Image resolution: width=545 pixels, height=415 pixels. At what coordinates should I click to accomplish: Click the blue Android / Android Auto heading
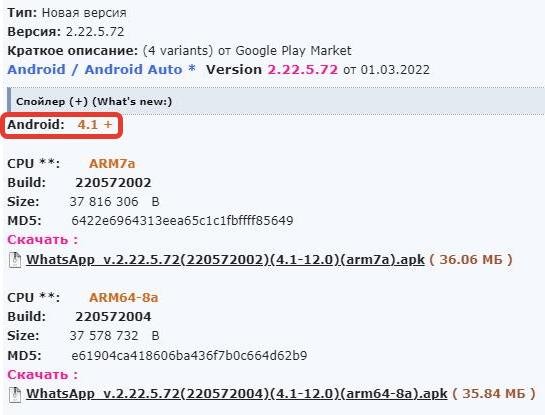pyautogui.click(x=101, y=70)
